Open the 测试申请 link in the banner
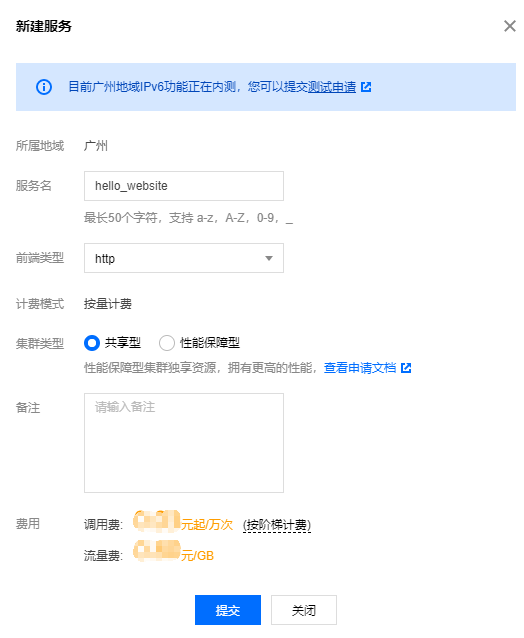The height and width of the screenshot is (638, 524). [332, 87]
